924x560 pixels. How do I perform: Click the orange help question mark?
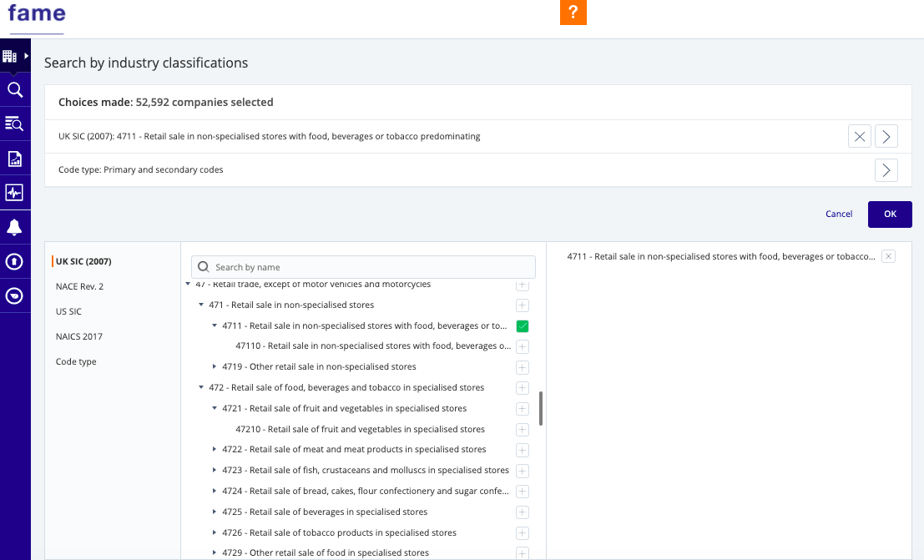pyautogui.click(x=573, y=13)
